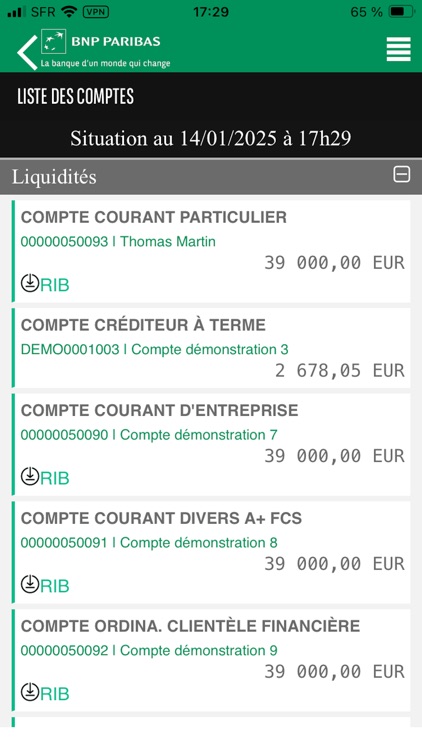Viewport: 422px width, 750px height.
Task: Open RIB link of Thomas Martin account
Action: [55, 285]
